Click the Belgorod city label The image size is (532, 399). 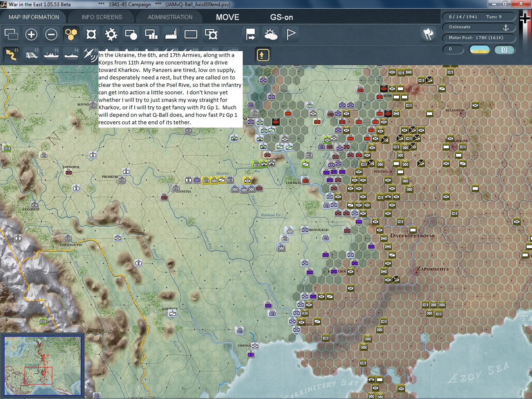click(455, 111)
